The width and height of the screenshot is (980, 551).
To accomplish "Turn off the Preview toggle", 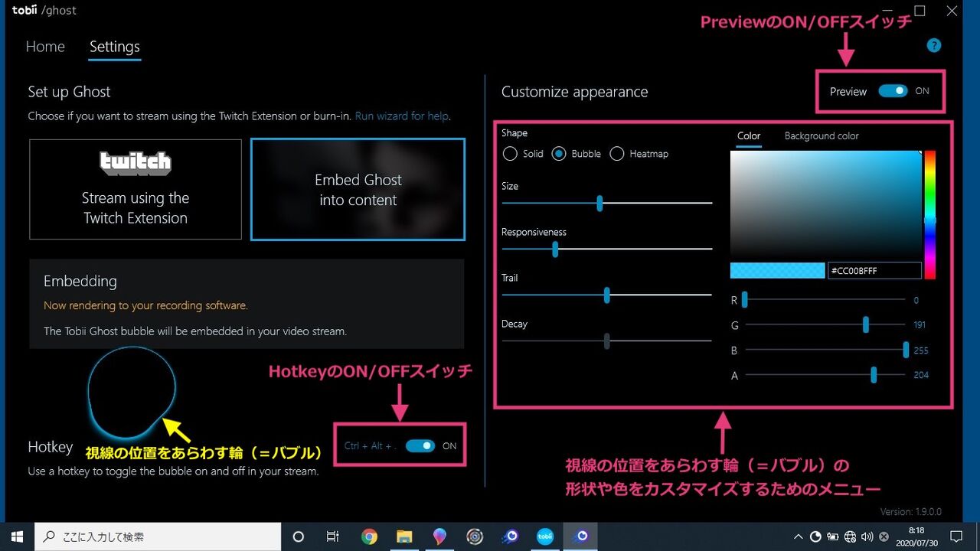I will point(892,90).
